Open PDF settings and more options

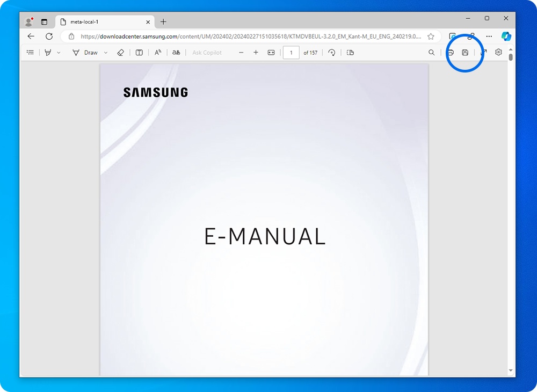(498, 52)
